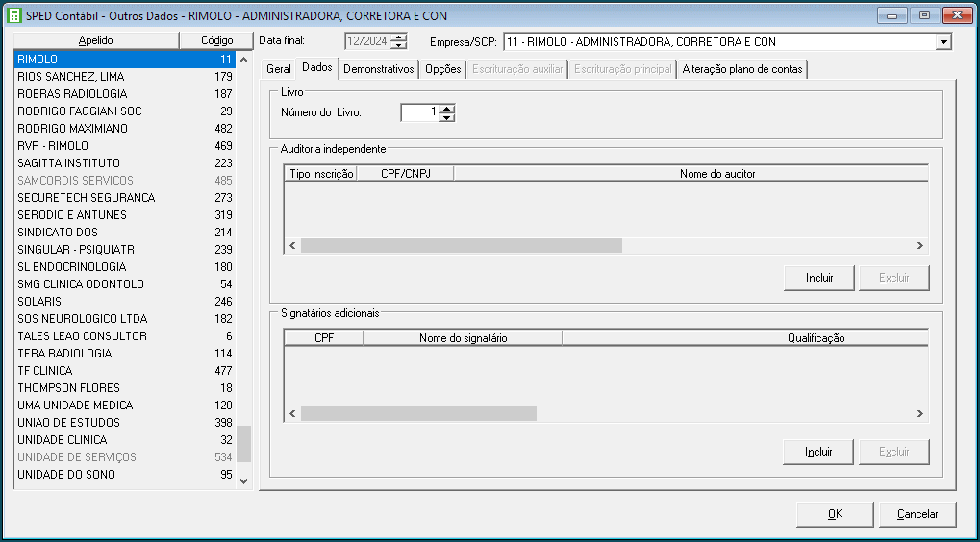Select SMG CLINICA ODONTOLO row

click(124, 284)
